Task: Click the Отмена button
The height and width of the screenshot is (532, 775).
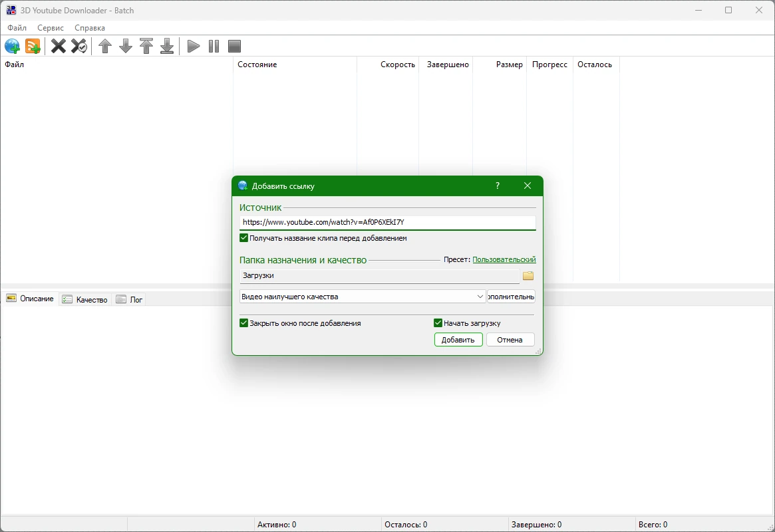Action: (x=510, y=340)
